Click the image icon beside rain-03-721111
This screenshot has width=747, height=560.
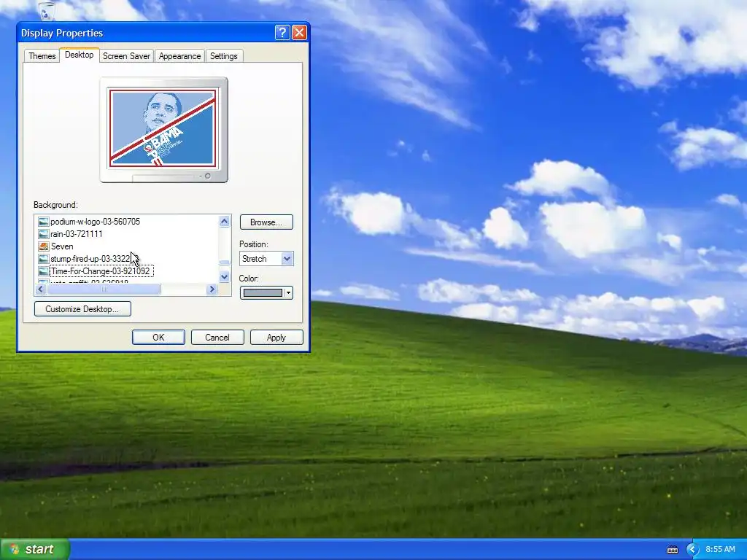(x=43, y=234)
